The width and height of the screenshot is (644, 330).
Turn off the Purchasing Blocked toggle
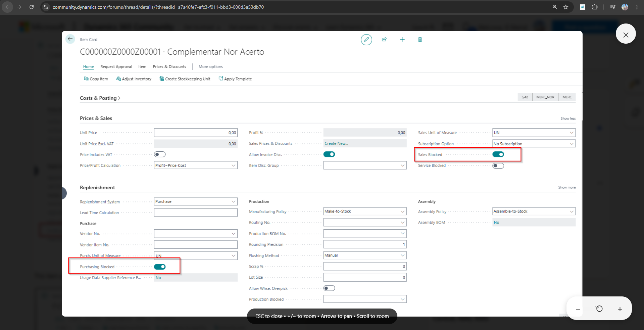click(160, 267)
